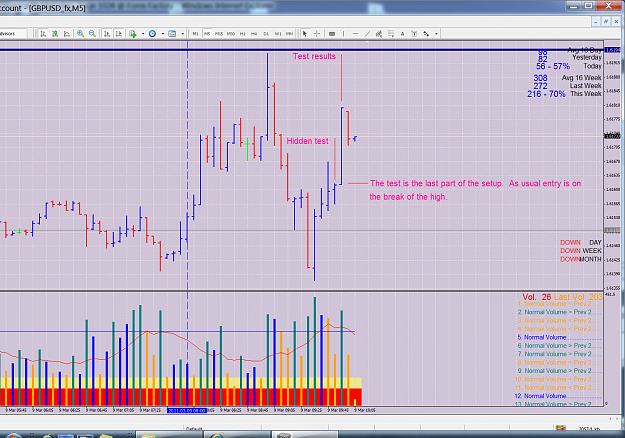625x438 pixels.
Task: Select the filled rectangle drawing tool
Action: pos(332,34)
